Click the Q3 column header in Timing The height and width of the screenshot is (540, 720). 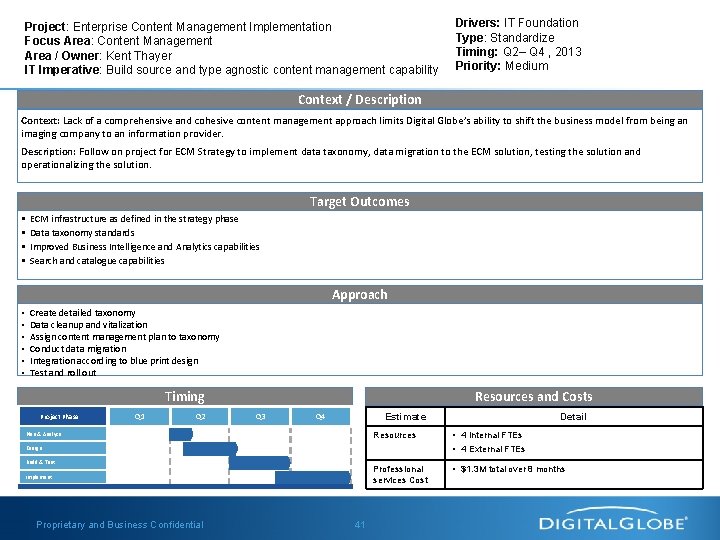pyautogui.click(x=260, y=416)
